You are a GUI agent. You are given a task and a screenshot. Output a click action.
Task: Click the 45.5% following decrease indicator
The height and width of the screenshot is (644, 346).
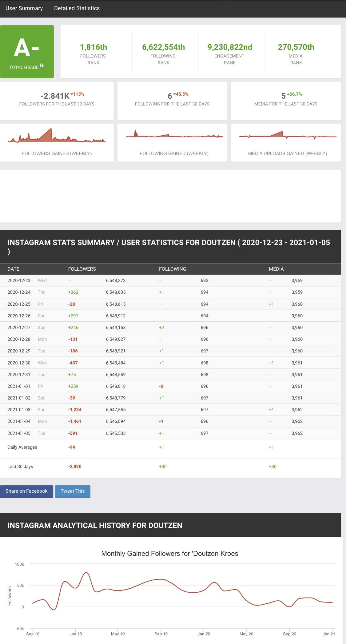tap(181, 94)
